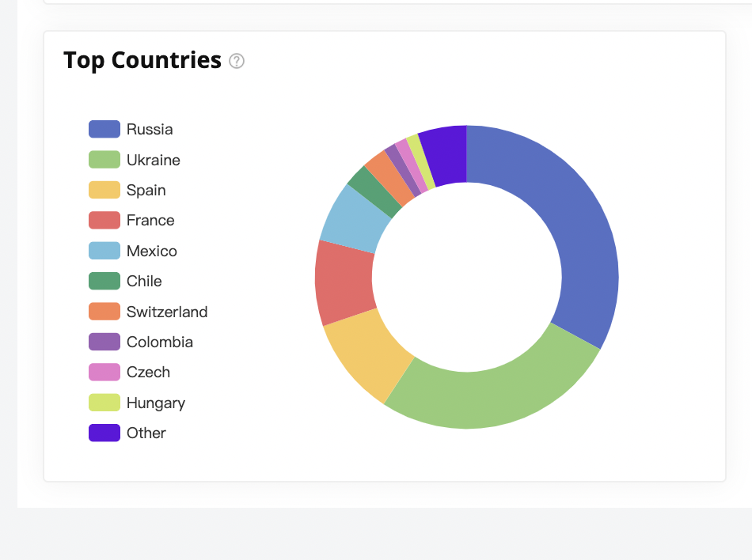This screenshot has width=752, height=560.
Task: Click the help icon beside Top Countries
Action: click(237, 61)
